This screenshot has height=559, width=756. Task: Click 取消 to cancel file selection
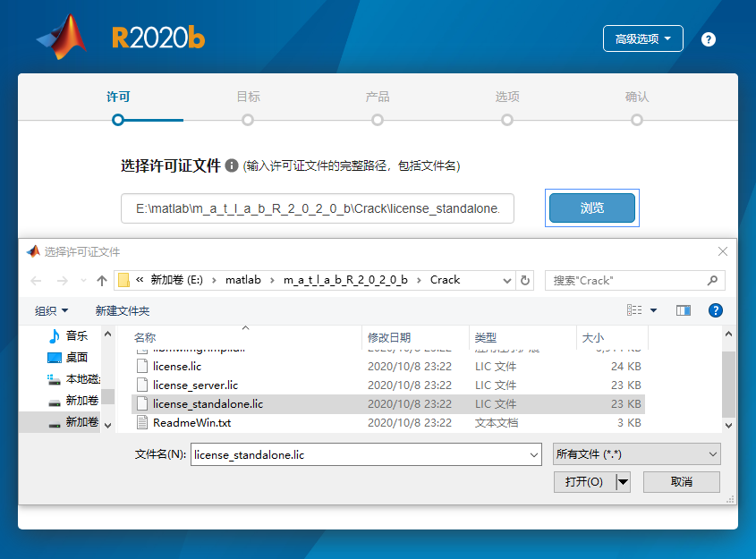tap(681, 482)
